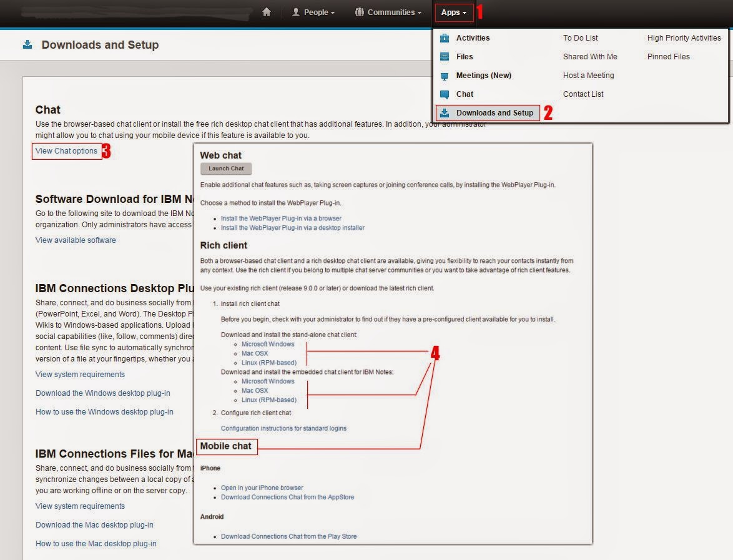Click Download the Windows desktop plug-in

coord(103,393)
